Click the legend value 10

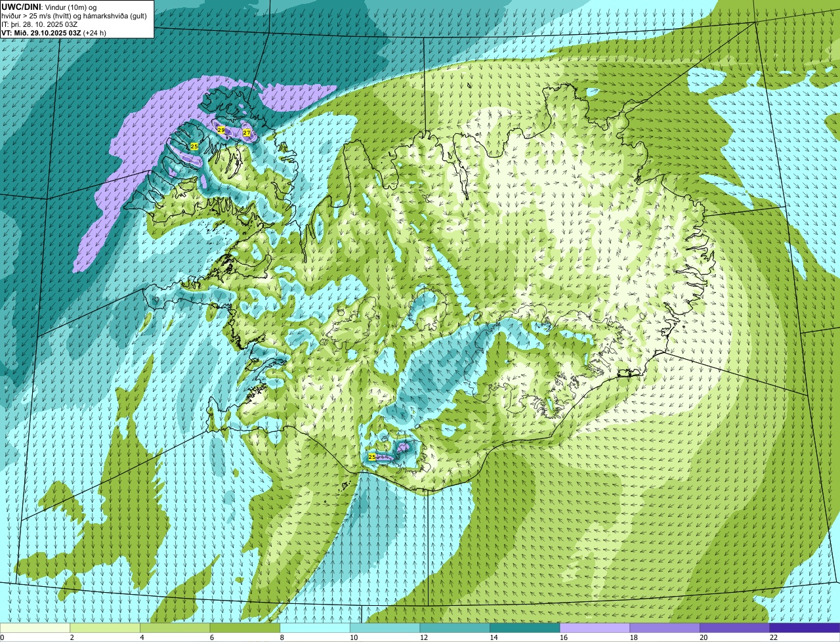point(354,637)
